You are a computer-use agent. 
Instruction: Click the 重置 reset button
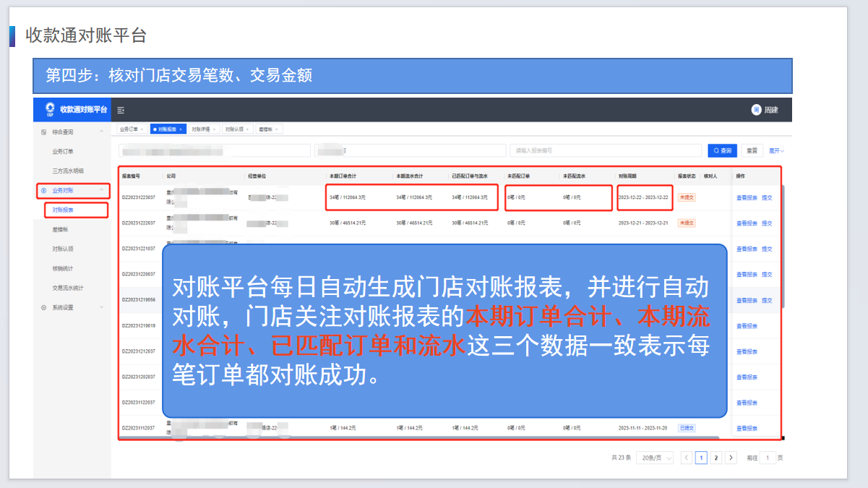[x=752, y=150]
